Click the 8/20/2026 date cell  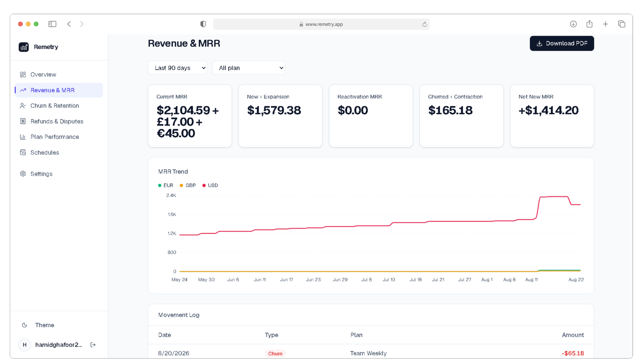[173, 353]
